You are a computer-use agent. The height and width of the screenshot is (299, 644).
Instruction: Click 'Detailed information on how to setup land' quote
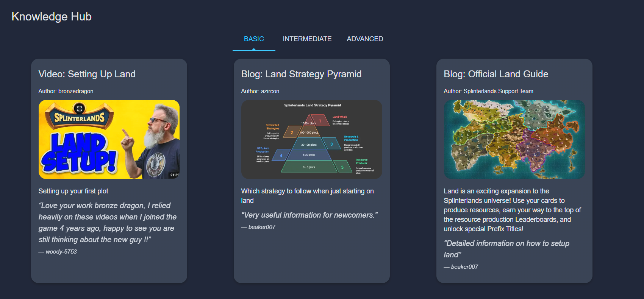pyautogui.click(x=506, y=249)
